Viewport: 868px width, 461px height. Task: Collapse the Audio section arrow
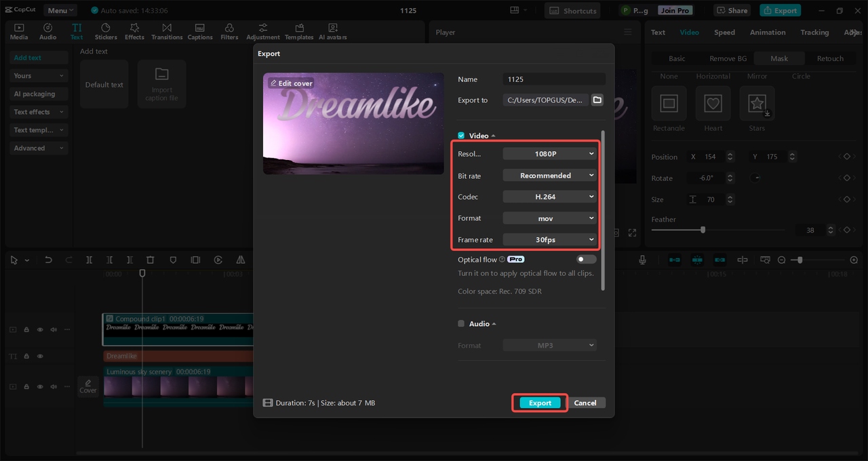point(494,324)
